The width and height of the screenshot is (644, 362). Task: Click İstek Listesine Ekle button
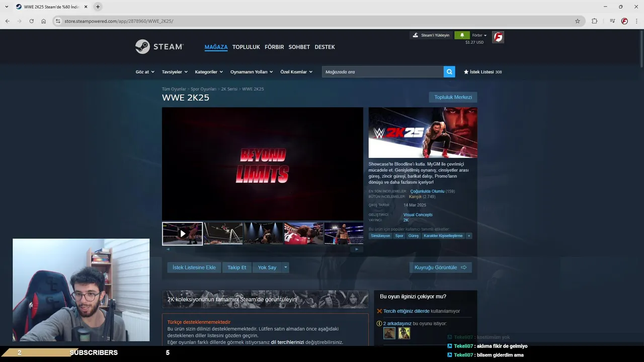(194, 267)
